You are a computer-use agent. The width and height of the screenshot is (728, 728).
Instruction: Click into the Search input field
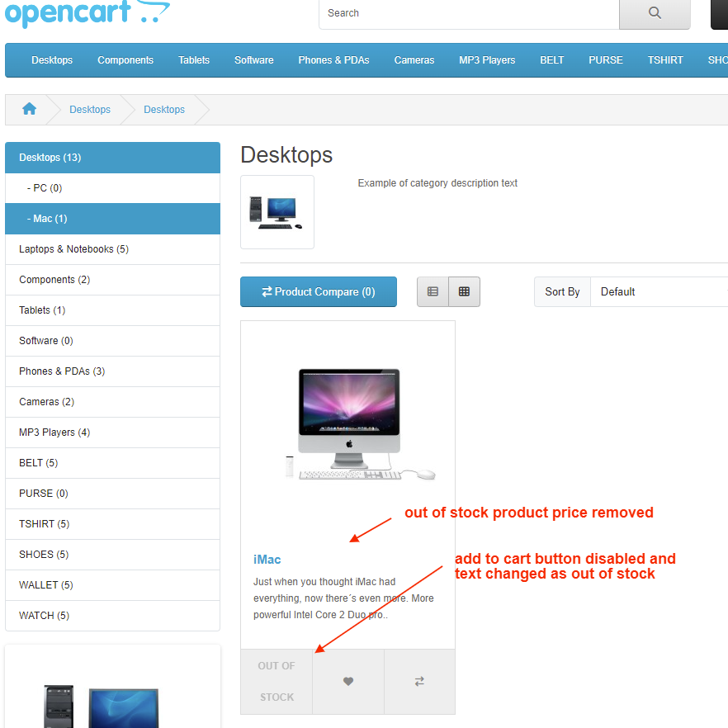click(x=469, y=13)
